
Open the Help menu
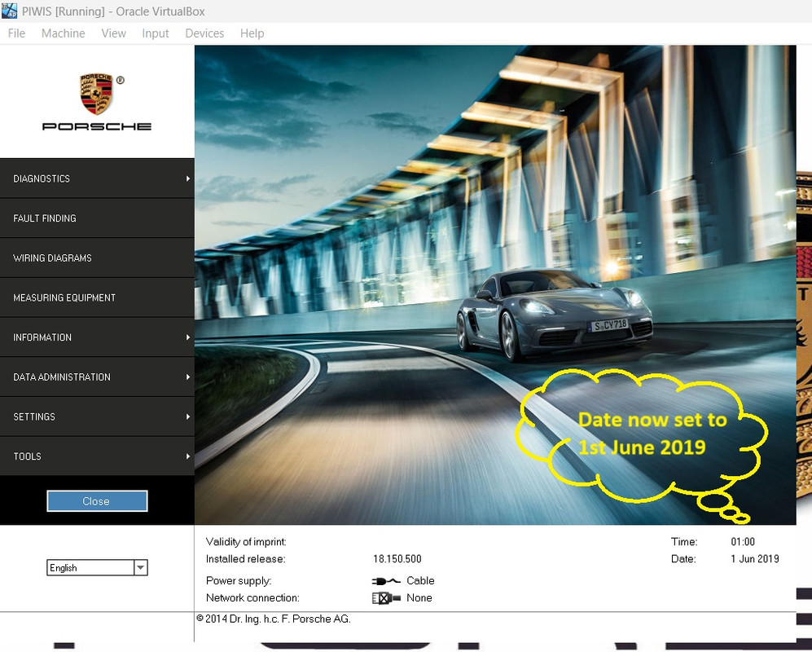(x=252, y=33)
